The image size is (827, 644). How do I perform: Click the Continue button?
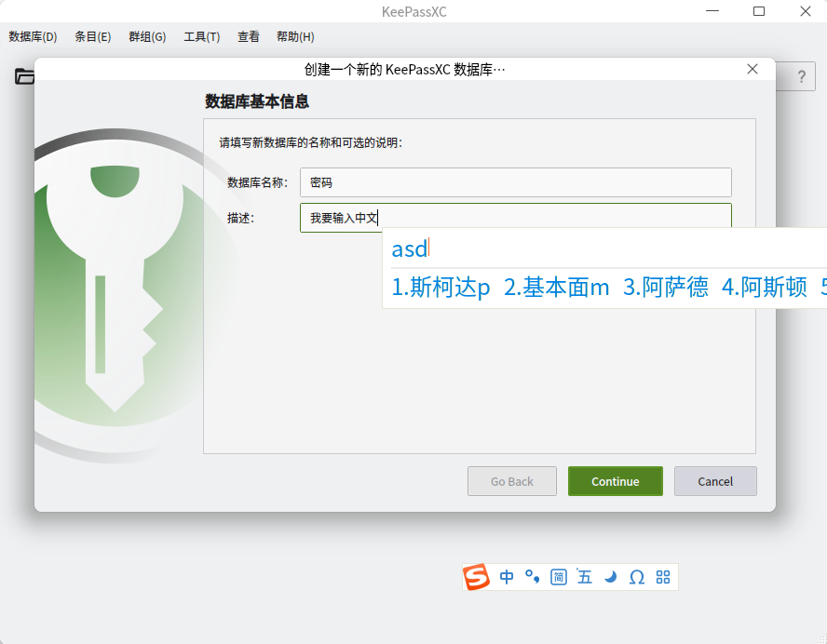tap(616, 481)
